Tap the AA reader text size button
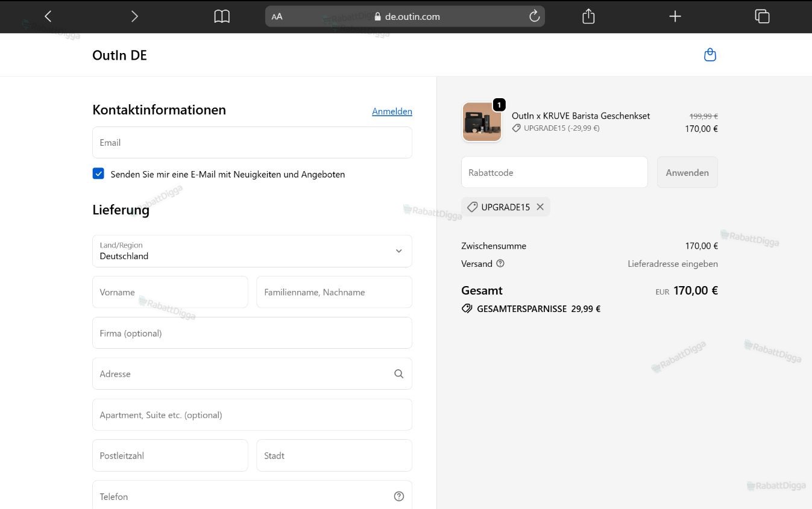Image resolution: width=812 pixels, height=509 pixels. tap(277, 17)
